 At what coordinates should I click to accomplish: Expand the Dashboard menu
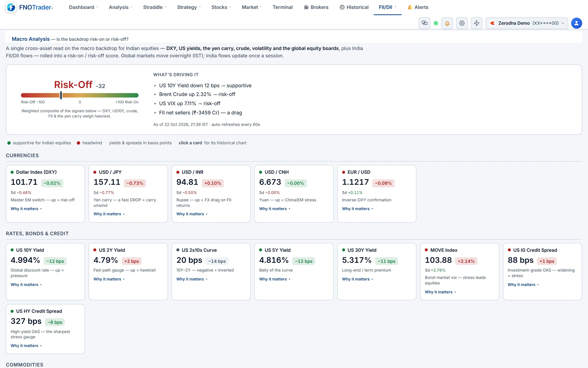coord(83,7)
